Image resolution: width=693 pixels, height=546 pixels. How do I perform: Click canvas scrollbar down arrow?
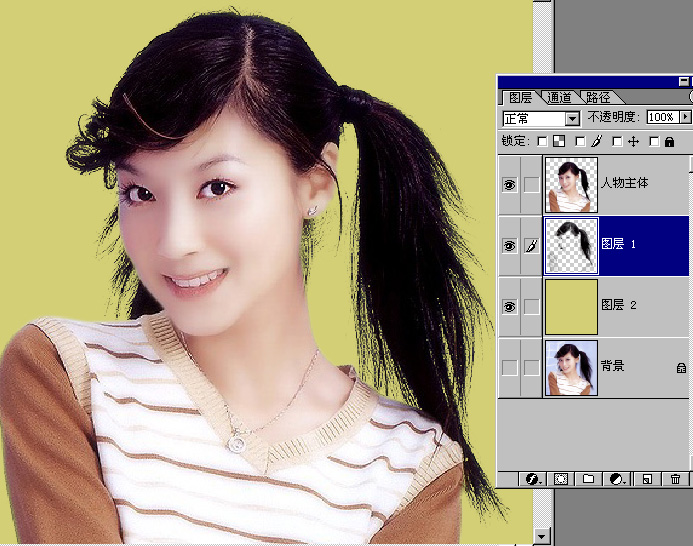coord(541,536)
